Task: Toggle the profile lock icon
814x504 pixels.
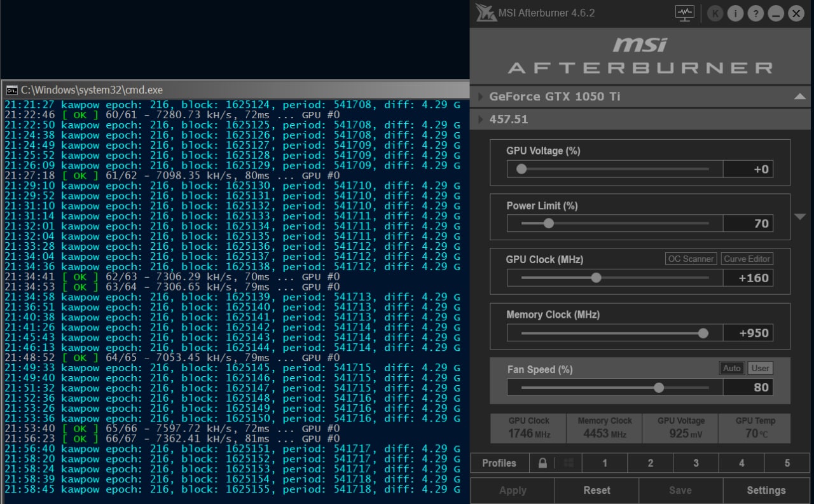Action: point(542,463)
